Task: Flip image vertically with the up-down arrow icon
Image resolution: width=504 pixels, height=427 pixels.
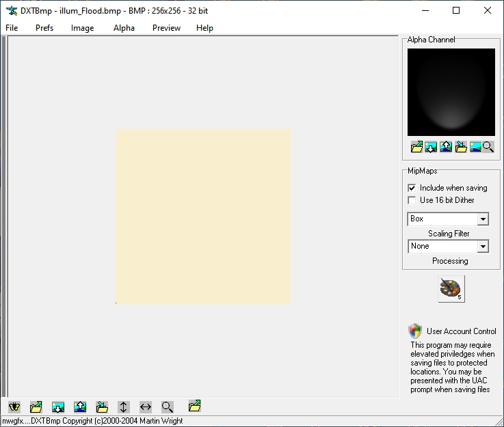Action: pyautogui.click(x=123, y=407)
